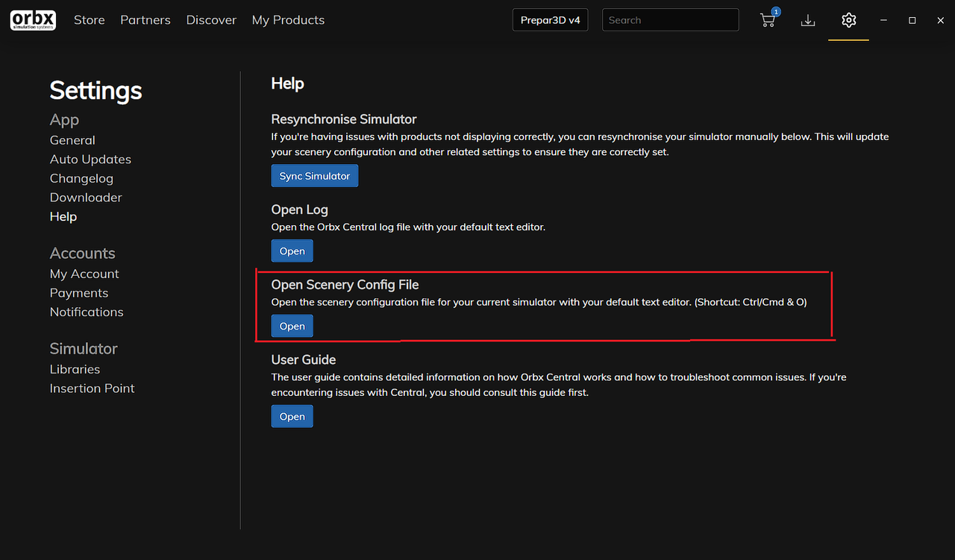Viewport: 955px width, 560px height.
Task: Open Changelog settings section
Action: (x=81, y=178)
